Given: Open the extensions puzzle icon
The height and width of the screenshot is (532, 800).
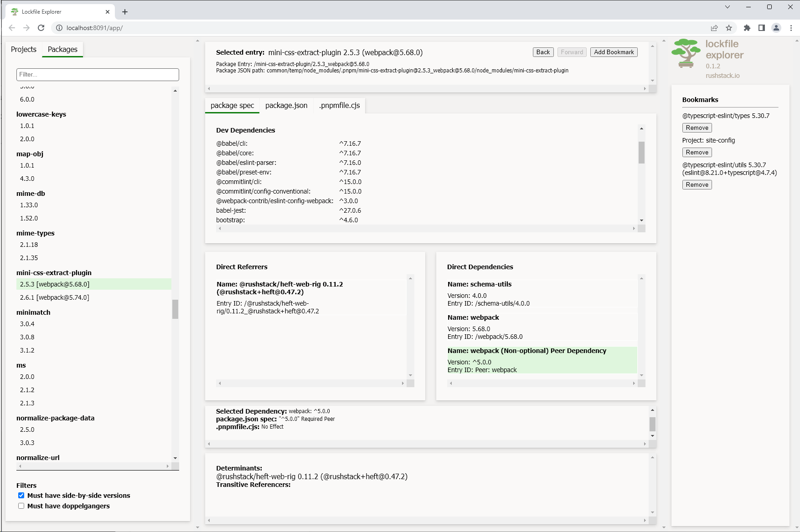Looking at the screenshot, I should (x=747, y=28).
